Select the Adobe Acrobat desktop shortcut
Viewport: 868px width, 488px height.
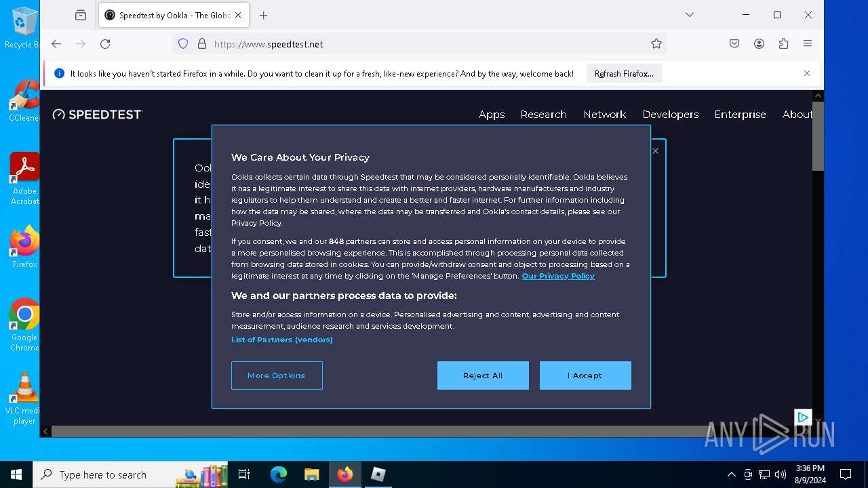[x=24, y=178]
